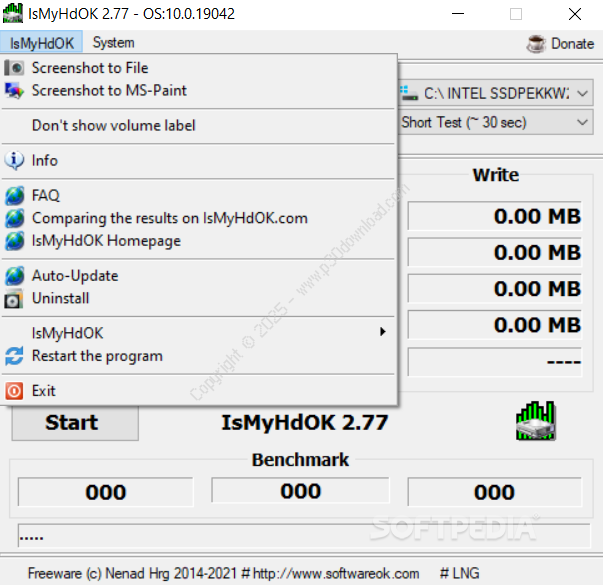Click the green disk benchmark icon
The height and width of the screenshot is (585, 603).
pos(535,422)
